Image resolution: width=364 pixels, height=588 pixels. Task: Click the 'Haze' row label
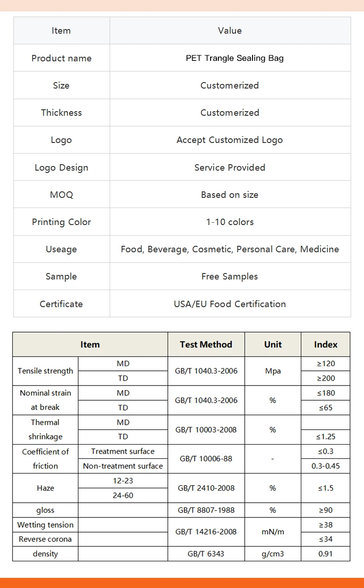[45, 488]
